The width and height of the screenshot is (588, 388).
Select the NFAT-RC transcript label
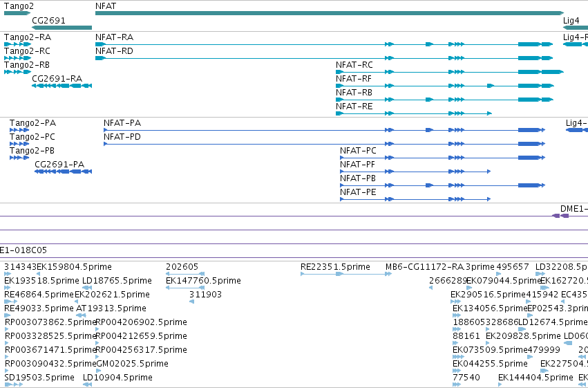pyautogui.click(x=354, y=64)
